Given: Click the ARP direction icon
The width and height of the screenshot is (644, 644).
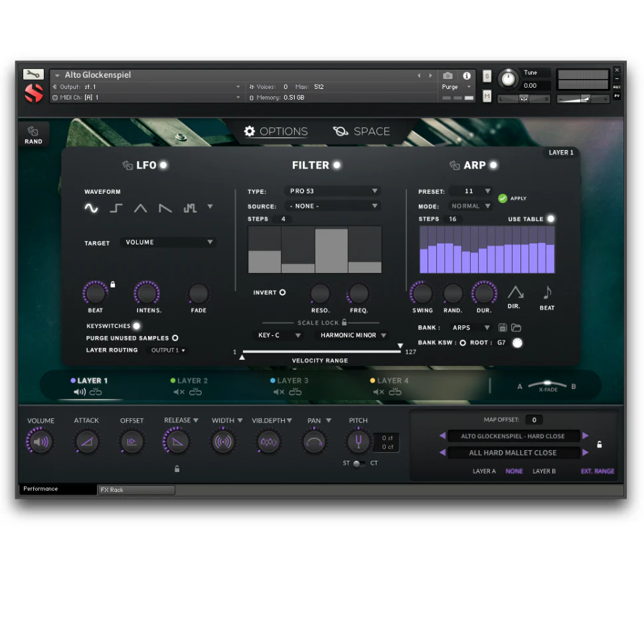Looking at the screenshot, I should [515, 292].
